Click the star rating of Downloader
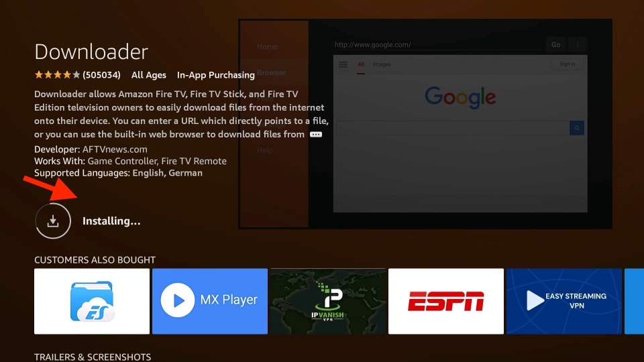644x362 pixels. (57, 74)
